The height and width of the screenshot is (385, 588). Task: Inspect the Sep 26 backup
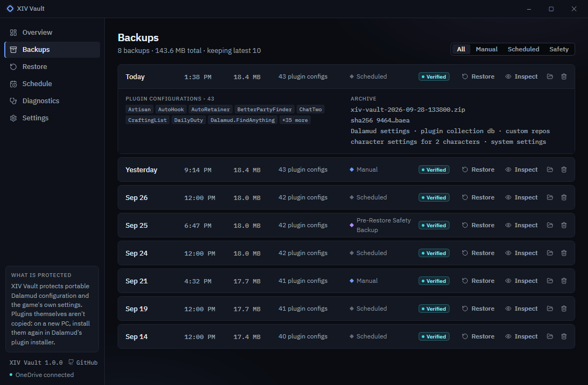[521, 197]
